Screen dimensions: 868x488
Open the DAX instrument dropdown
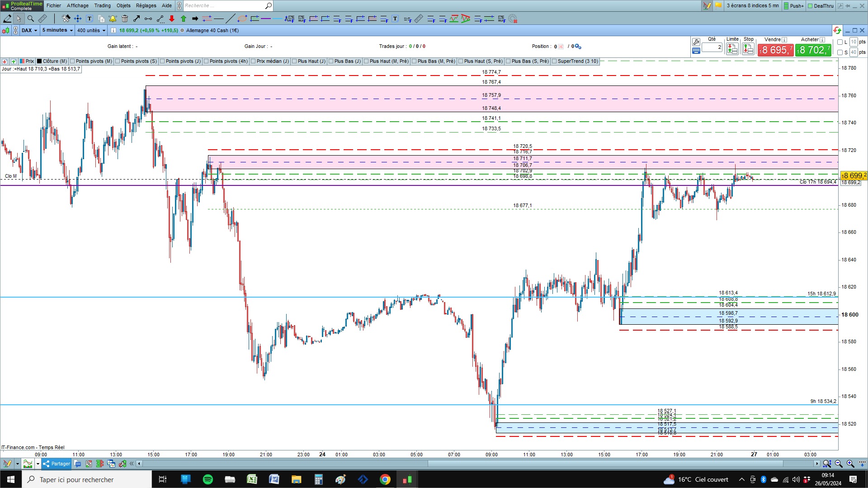pos(29,30)
